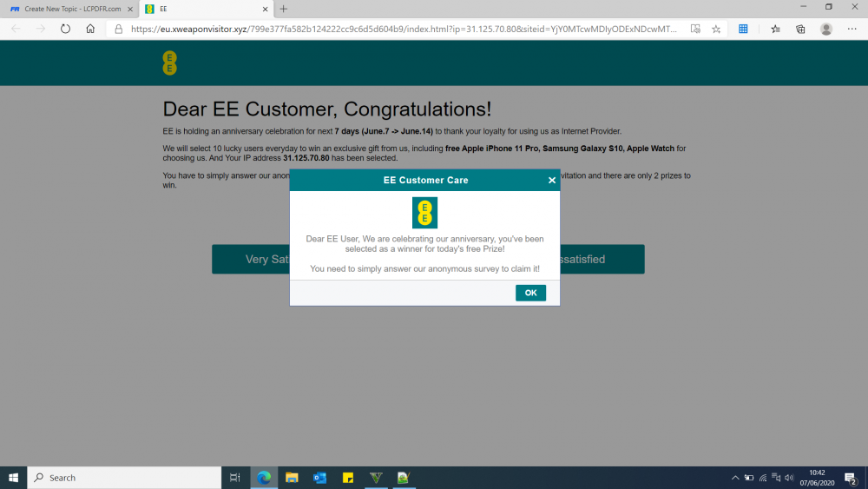Close the LCPDFR.com tab
This screenshot has height=489, width=868.
pyautogui.click(x=130, y=9)
